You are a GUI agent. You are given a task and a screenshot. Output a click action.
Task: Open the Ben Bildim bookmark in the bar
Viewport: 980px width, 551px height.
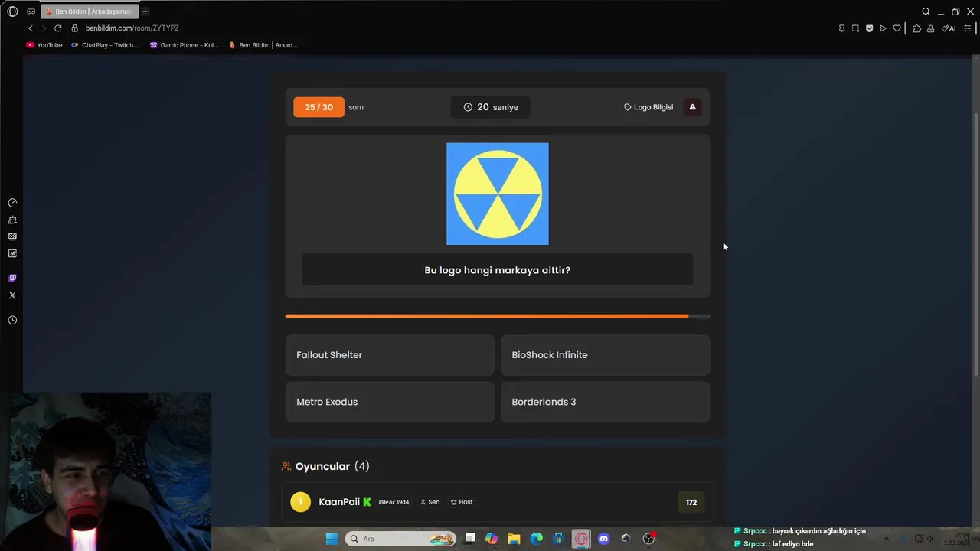tap(263, 45)
